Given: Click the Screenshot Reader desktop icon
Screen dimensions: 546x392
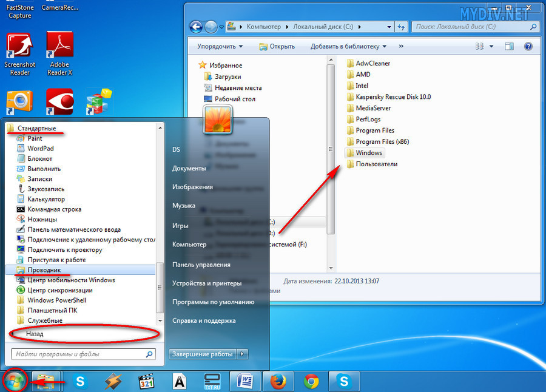Looking at the screenshot, I should pyautogui.click(x=19, y=53).
